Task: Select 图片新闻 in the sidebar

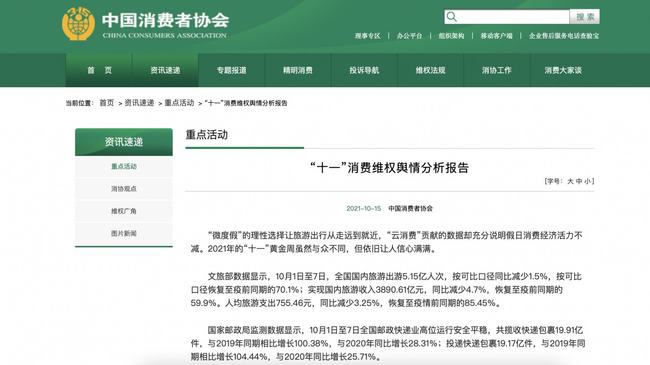Action: 124,234
